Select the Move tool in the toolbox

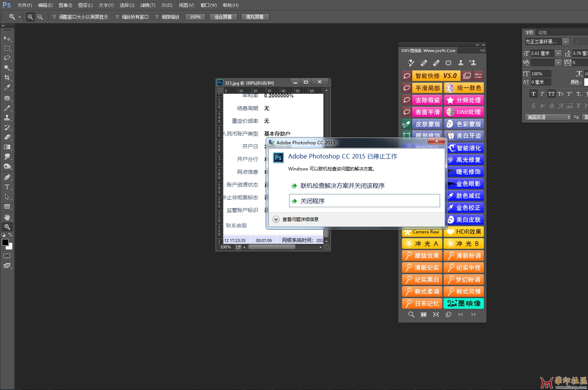(7, 39)
